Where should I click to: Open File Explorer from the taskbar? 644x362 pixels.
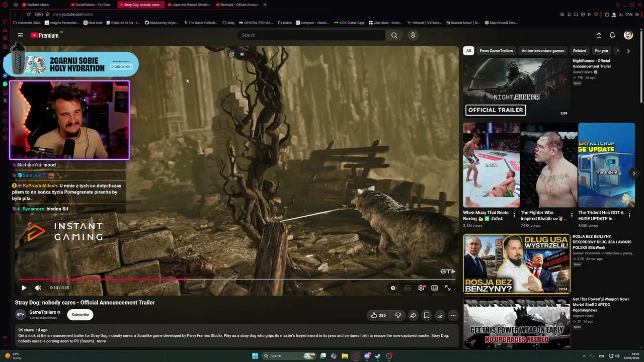tap(345, 356)
